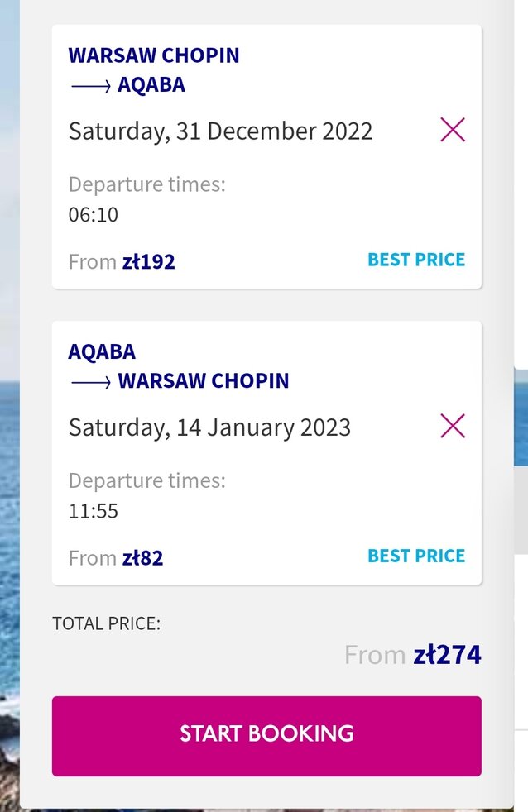Image resolution: width=528 pixels, height=812 pixels.
Task: Click the arrow icon before AQABA destination
Action: coord(91,86)
